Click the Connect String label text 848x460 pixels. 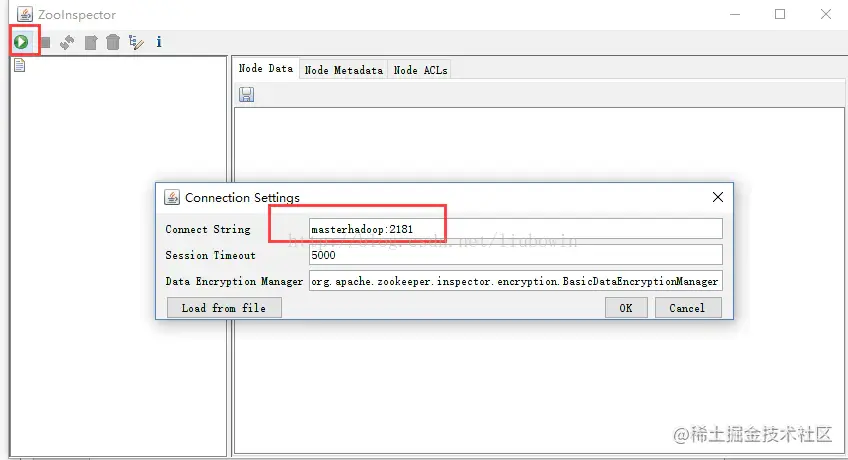(x=208, y=229)
